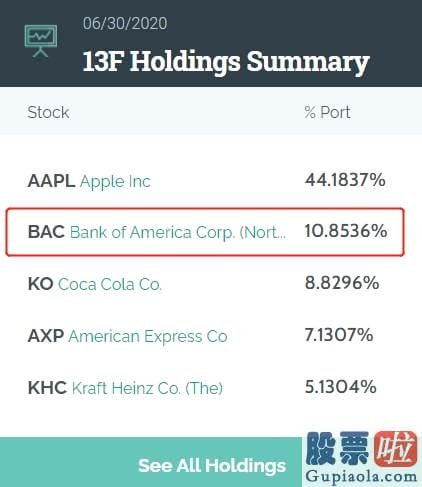
Task: Open American Express Co link
Action: click(x=148, y=336)
